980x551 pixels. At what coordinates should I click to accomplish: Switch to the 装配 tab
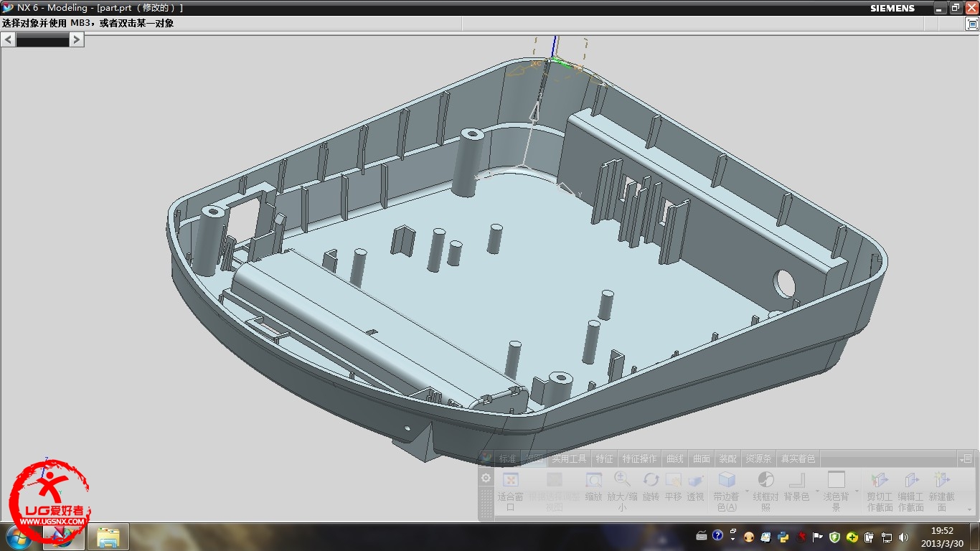click(x=727, y=458)
